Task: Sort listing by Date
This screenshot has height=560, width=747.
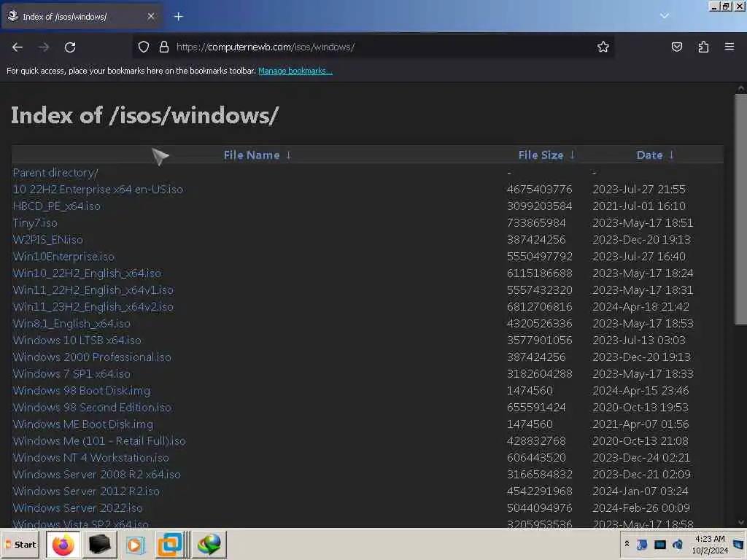Action: click(649, 155)
